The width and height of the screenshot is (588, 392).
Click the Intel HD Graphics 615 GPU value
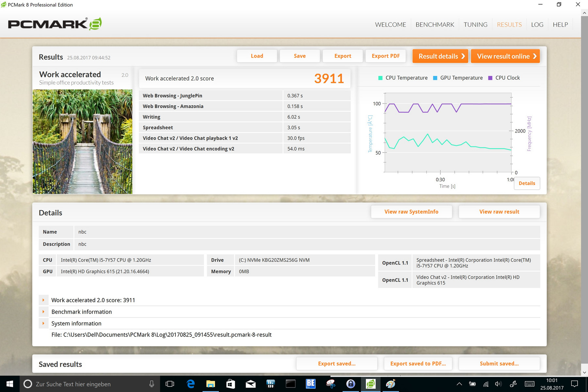click(105, 271)
